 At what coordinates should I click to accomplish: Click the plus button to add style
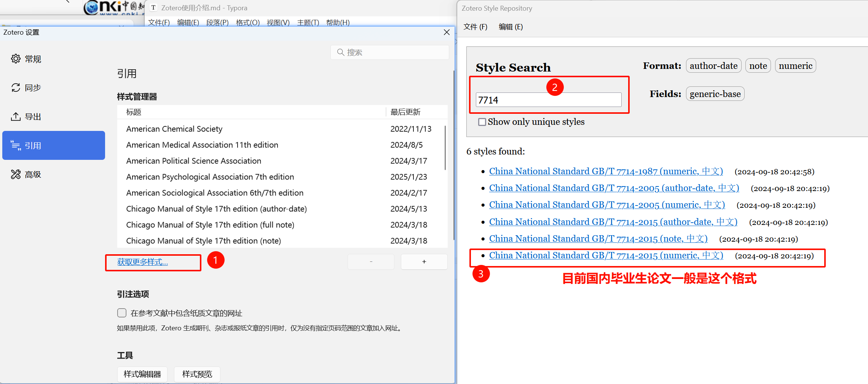(424, 262)
